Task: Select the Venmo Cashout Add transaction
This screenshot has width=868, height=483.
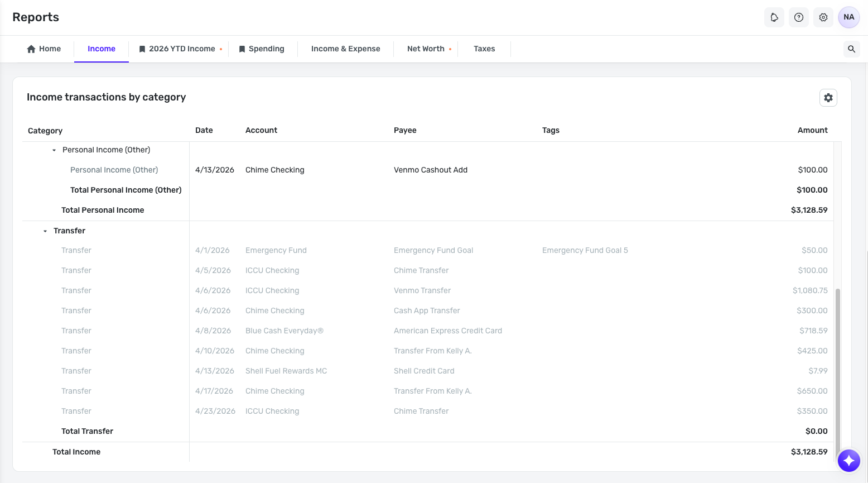Action: point(428,170)
